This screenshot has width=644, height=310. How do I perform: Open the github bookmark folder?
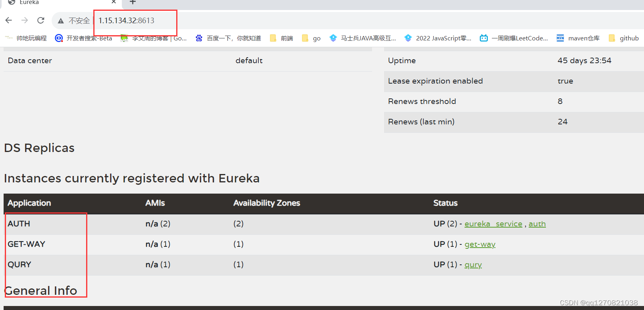point(624,38)
